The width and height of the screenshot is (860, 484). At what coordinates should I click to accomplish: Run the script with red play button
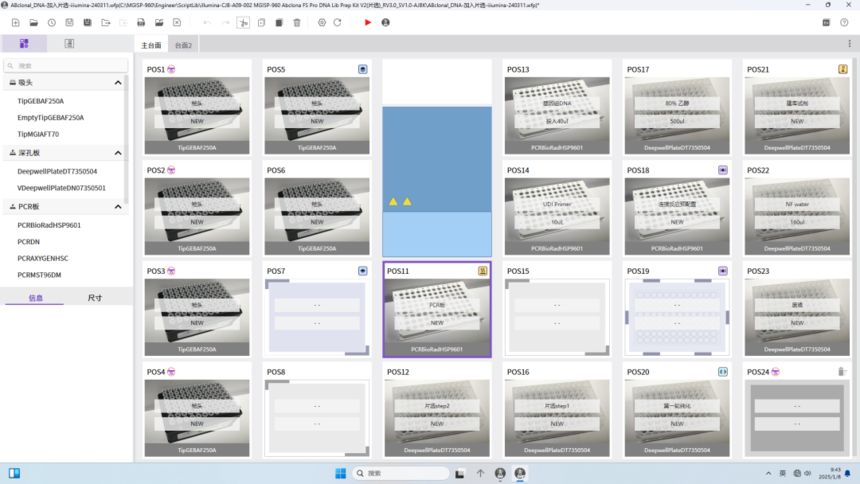367,22
